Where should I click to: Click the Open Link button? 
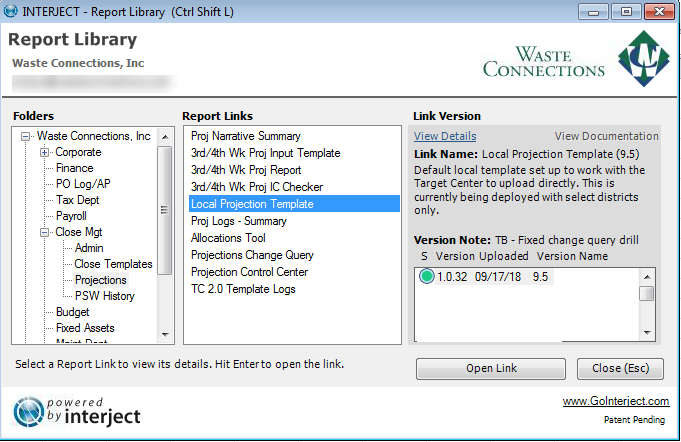491,369
